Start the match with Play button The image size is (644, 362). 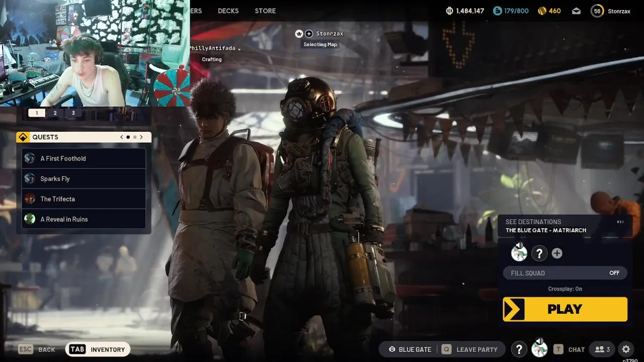pyautogui.click(x=565, y=309)
